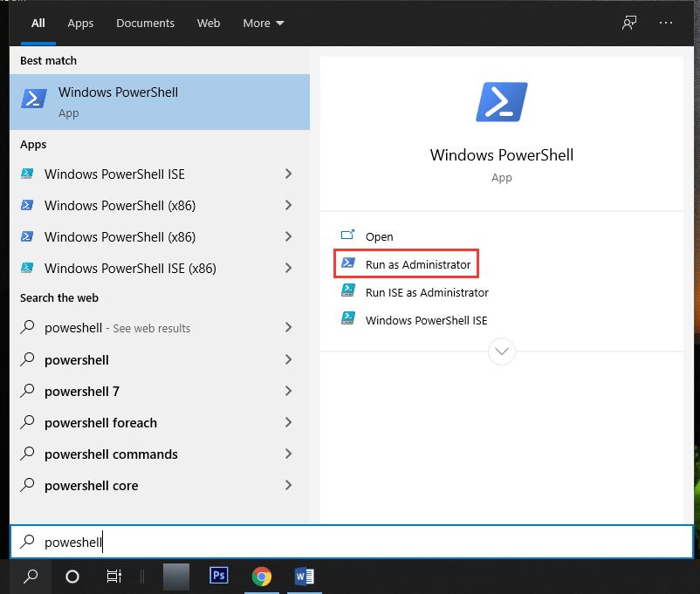The image size is (700, 594).
Task: Switch to the All tab
Action: [x=38, y=24]
